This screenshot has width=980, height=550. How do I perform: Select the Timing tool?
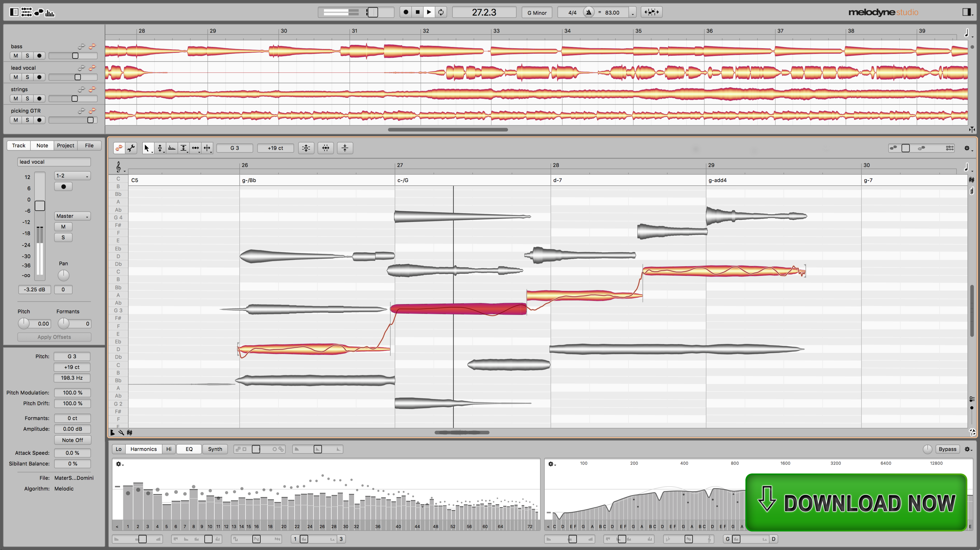(195, 148)
